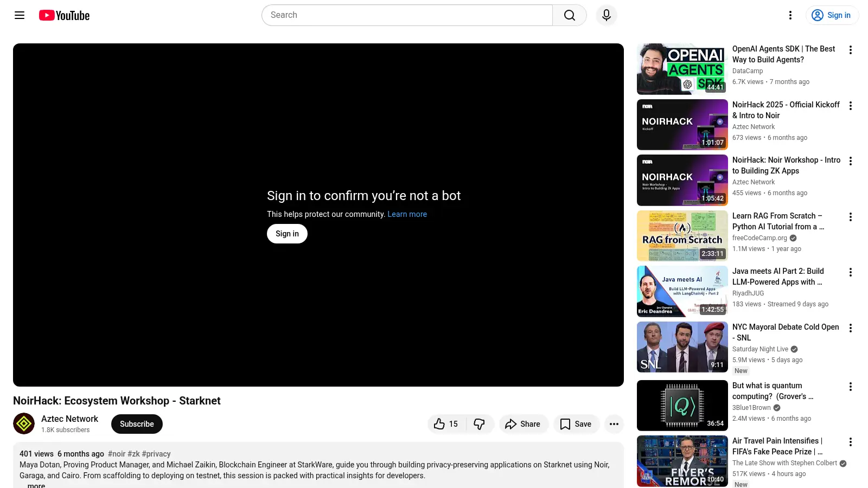Image resolution: width=868 pixels, height=488 pixels.
Task: Click the freeCodeCamp.org channel name
Action: point(759,238)
